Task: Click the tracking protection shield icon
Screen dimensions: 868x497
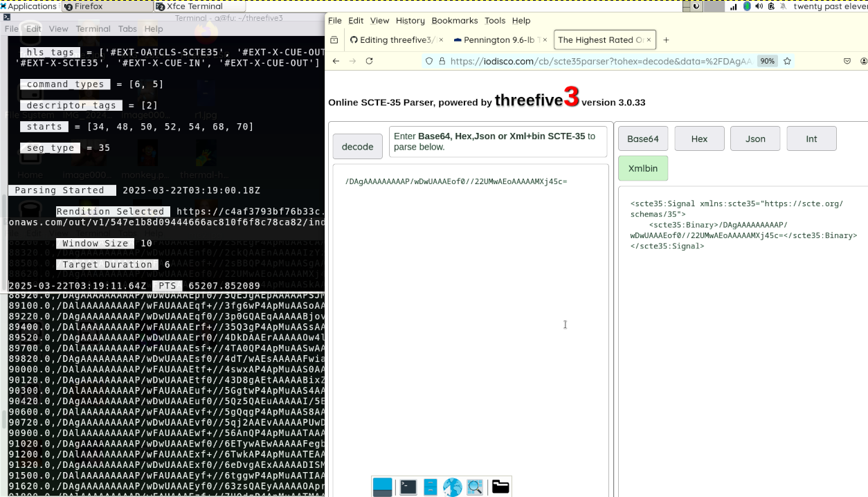Action: tap(429, 61)
